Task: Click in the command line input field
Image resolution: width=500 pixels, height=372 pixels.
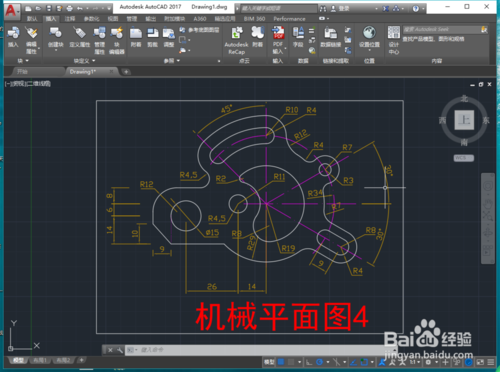Action: click(x=260, y=350)
